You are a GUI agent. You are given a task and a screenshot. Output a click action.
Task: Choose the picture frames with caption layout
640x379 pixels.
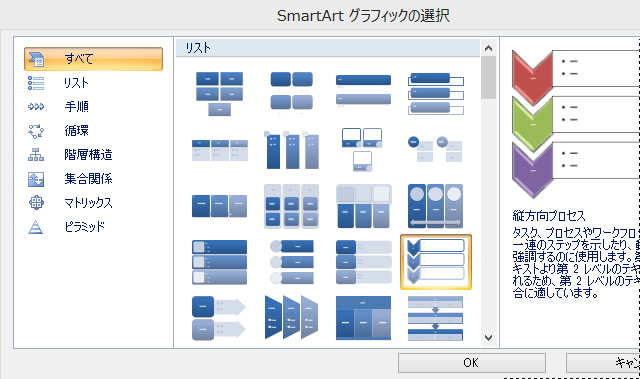[x=362, y=149]
